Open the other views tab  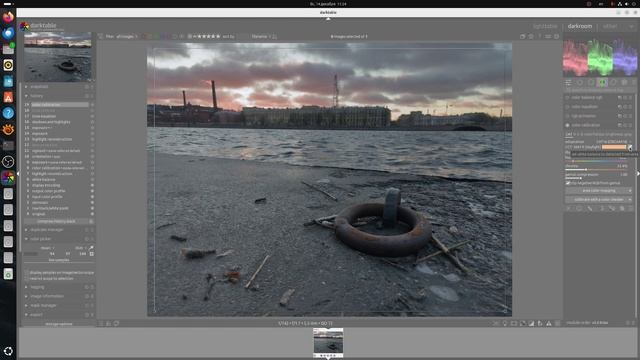[610, 26]
